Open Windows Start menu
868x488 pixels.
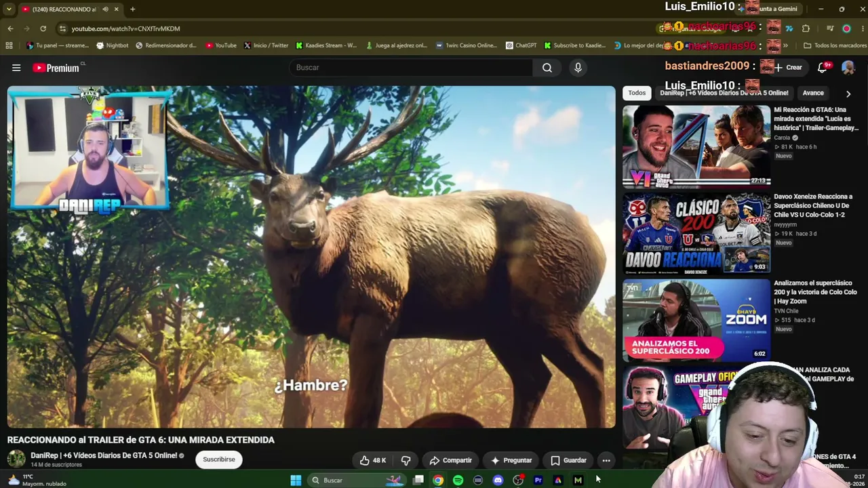click(x=296, y=480)
